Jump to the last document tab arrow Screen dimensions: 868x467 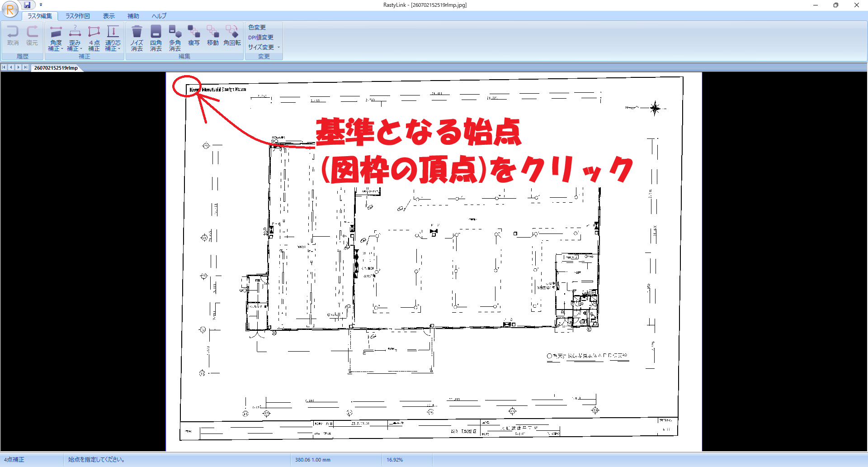26,67
